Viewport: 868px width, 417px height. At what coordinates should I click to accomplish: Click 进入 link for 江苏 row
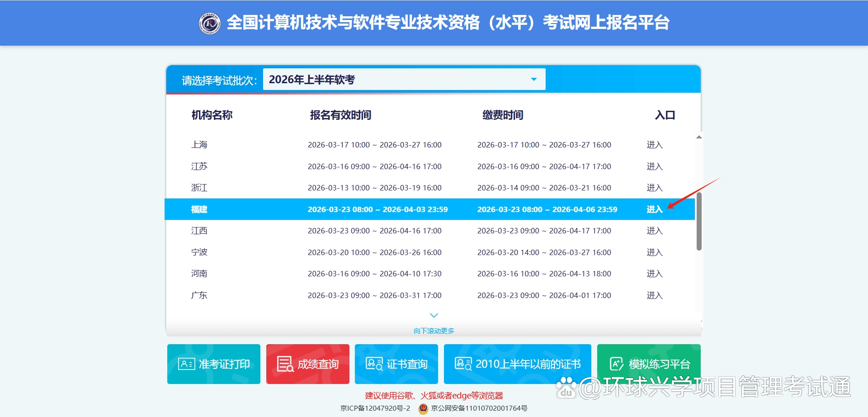[654, 166]
